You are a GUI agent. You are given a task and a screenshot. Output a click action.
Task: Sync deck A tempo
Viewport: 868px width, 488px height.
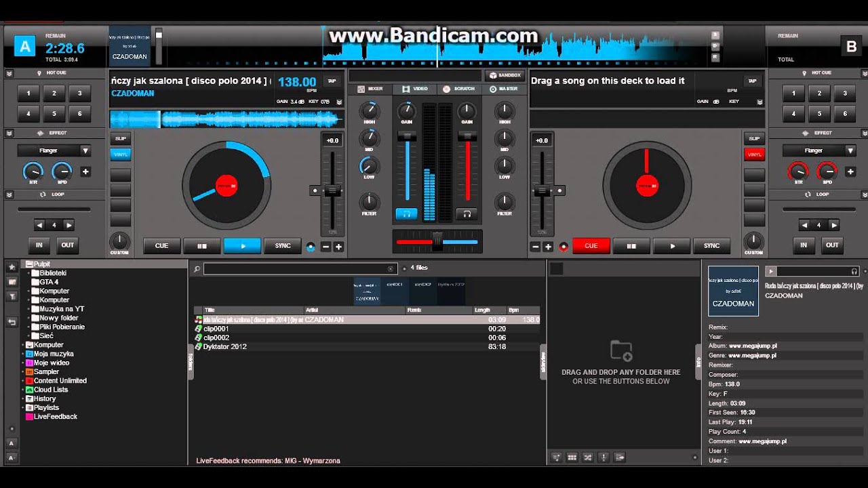pos(283,246)
